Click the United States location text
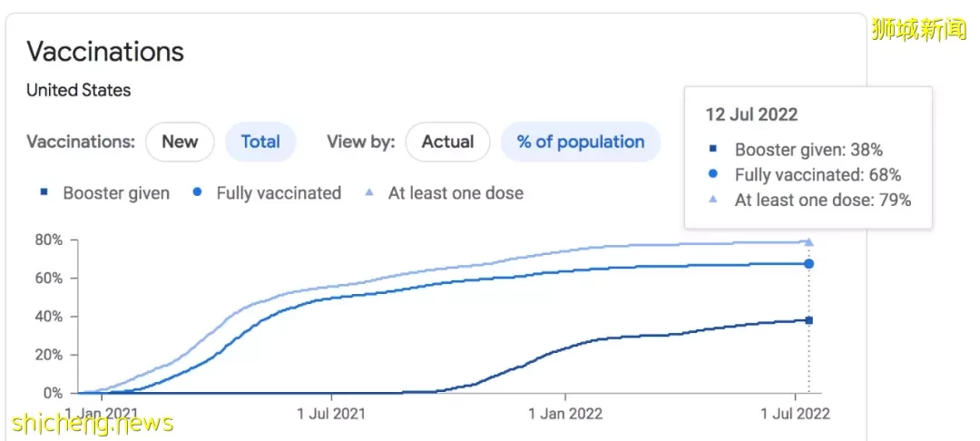Screen dimensions: 980x441 [79, 91]
